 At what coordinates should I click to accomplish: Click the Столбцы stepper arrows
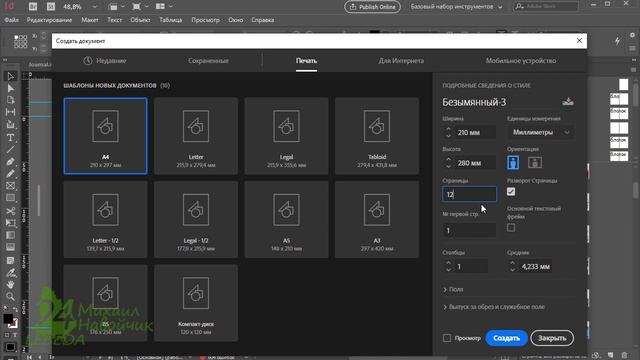(x=448, y=267)
